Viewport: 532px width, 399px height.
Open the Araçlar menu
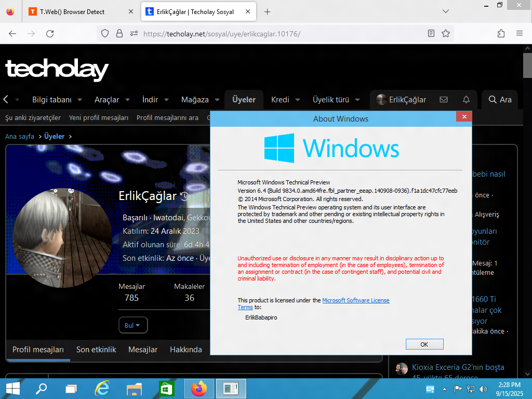(107, 100)
